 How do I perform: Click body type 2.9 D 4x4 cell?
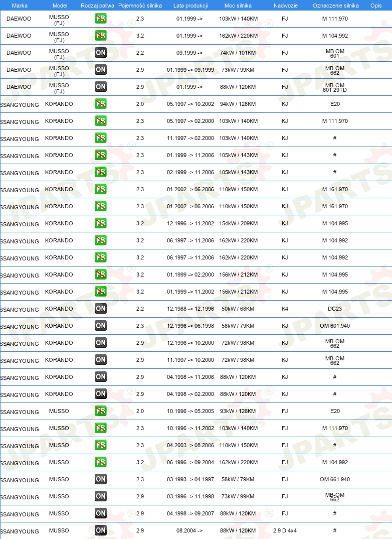pos(285,531)
